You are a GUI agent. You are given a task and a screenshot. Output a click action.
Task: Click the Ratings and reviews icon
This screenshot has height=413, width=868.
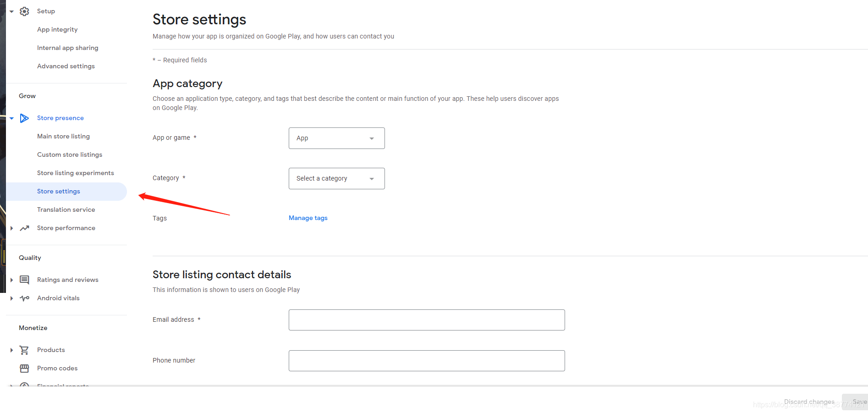coord(24,280)
